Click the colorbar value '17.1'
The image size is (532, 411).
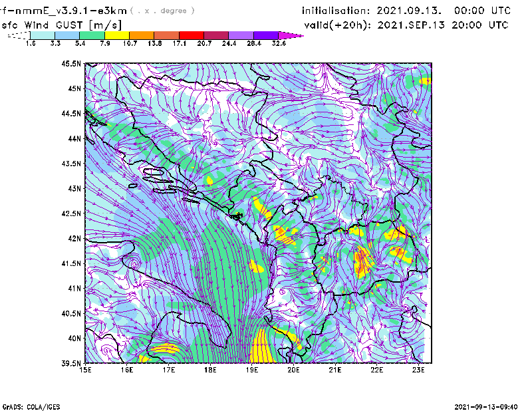(180, 43)
